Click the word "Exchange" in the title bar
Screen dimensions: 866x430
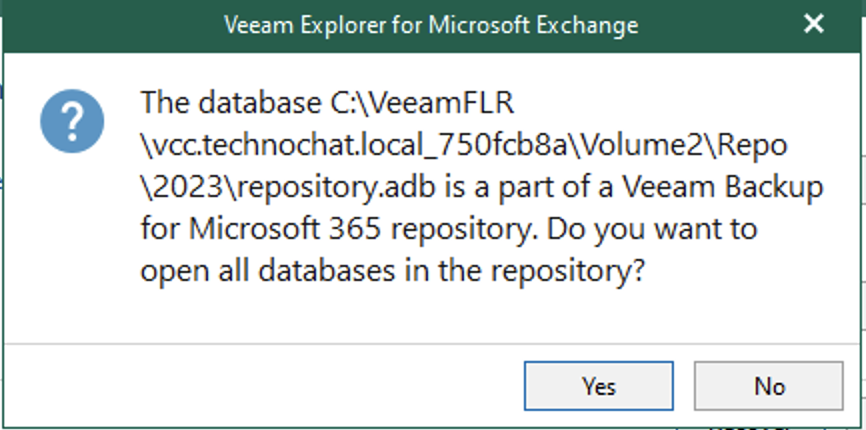tap(591, 24)
